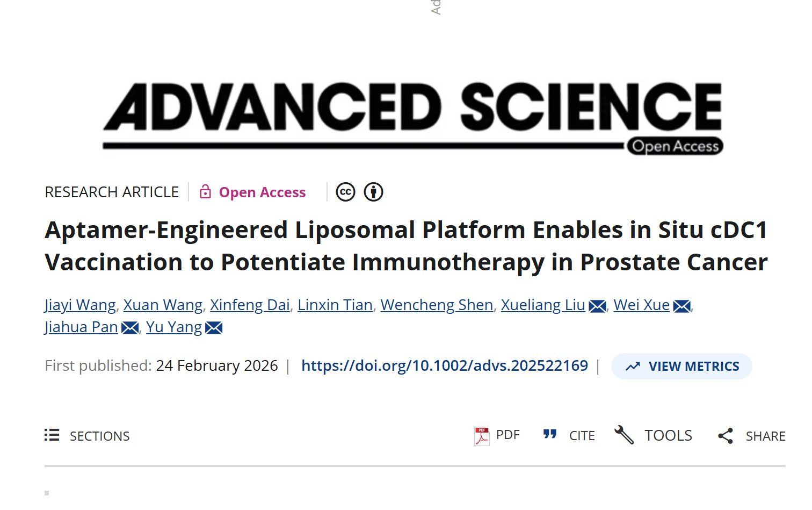The height and width of the screenshot is (510, 812).
Task: Click the email envelope next to Jiahua Pan
Action: [x=130, y=328]
